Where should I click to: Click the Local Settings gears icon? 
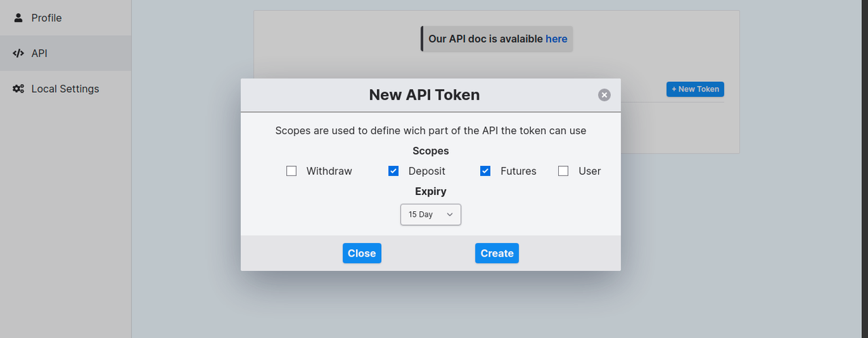pos(18,89)
